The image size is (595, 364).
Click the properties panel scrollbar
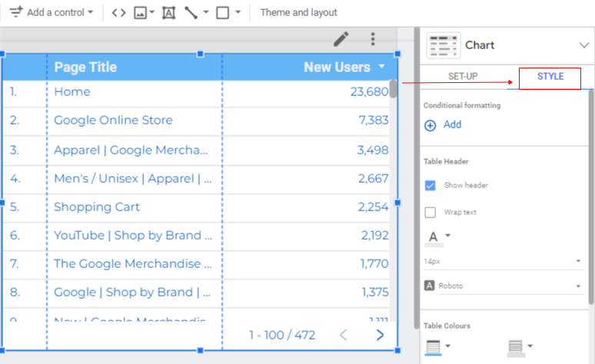[591, 197]
